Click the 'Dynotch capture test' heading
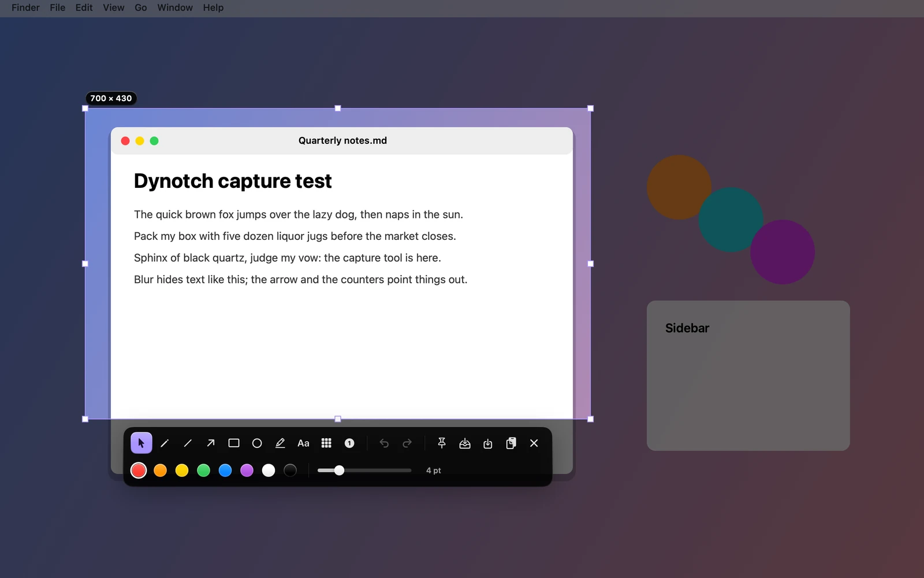924x578 pixels. (x=233, y=181)
